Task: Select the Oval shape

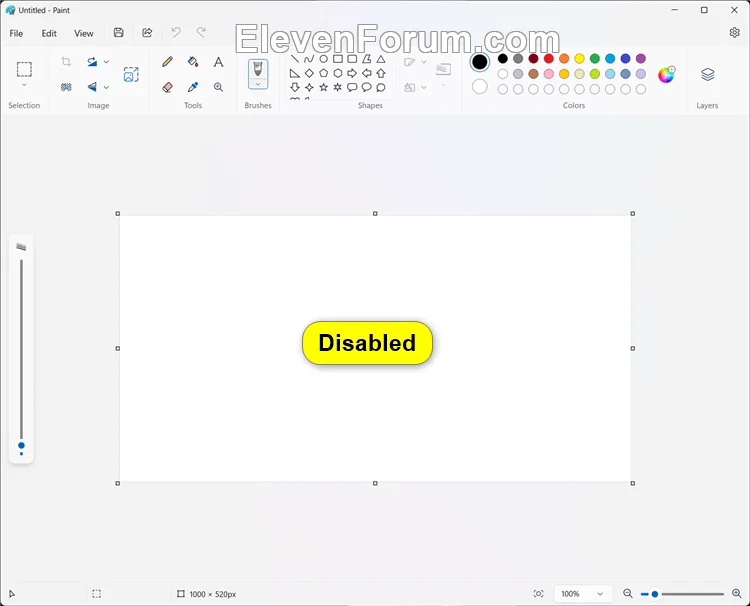Action: pyautogui.click(x=323, y=59)
